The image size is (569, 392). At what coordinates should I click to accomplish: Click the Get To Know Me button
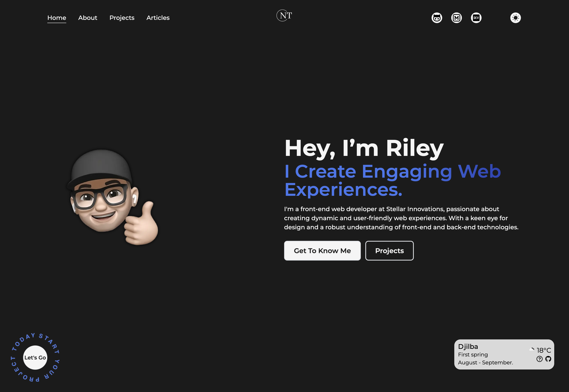(322, 250)
